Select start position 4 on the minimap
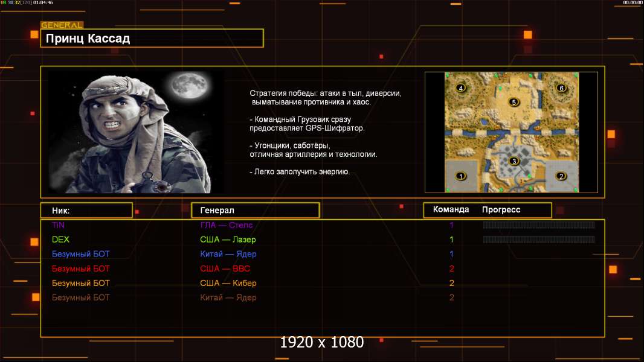This screenshot has height=362, width=644. pyautogui.click(x=461, y=87)
